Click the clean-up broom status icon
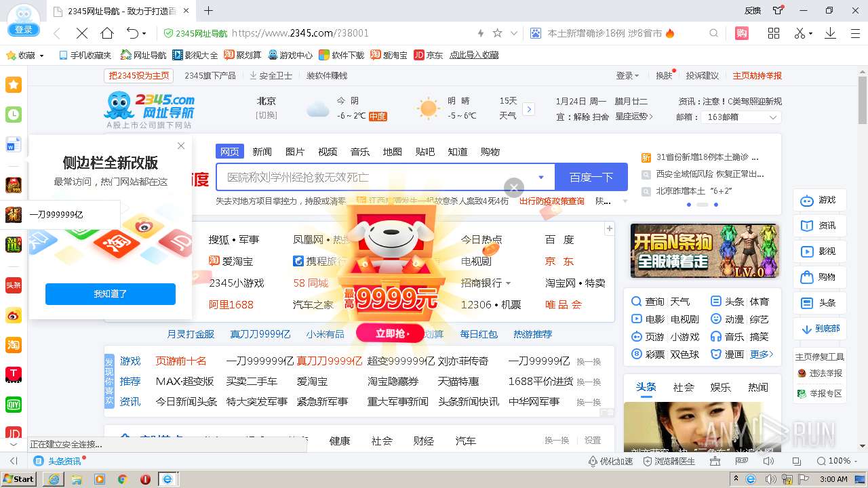This screenshot has width=868, height=488. (x=715, y=461)
